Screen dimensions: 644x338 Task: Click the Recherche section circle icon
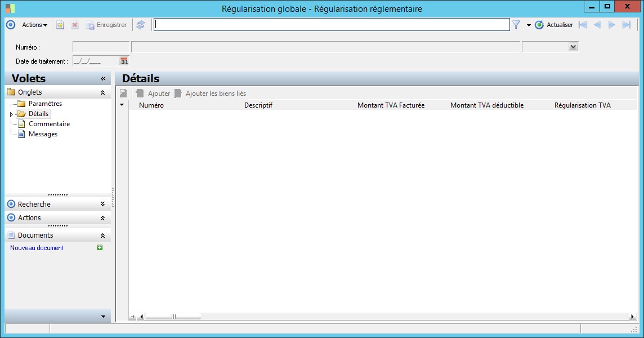[x=11, y=204]
